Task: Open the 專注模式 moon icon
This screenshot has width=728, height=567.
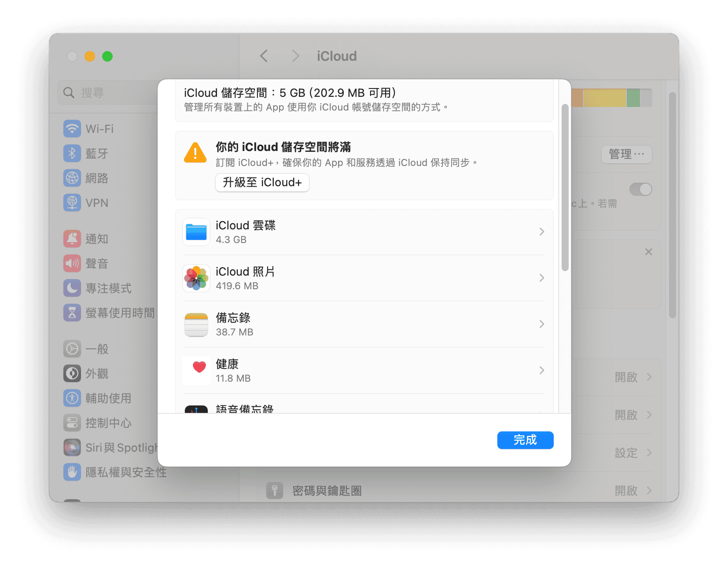Action: 72,288
